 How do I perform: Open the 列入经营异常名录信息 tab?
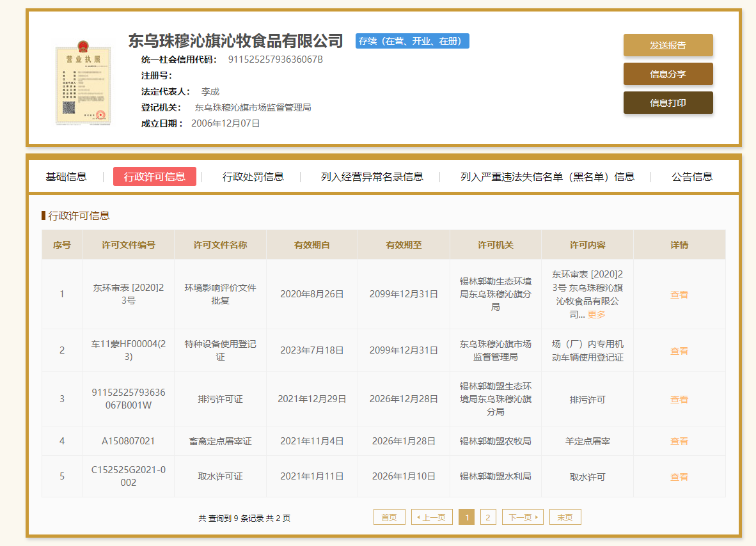[x=372, y=177]
